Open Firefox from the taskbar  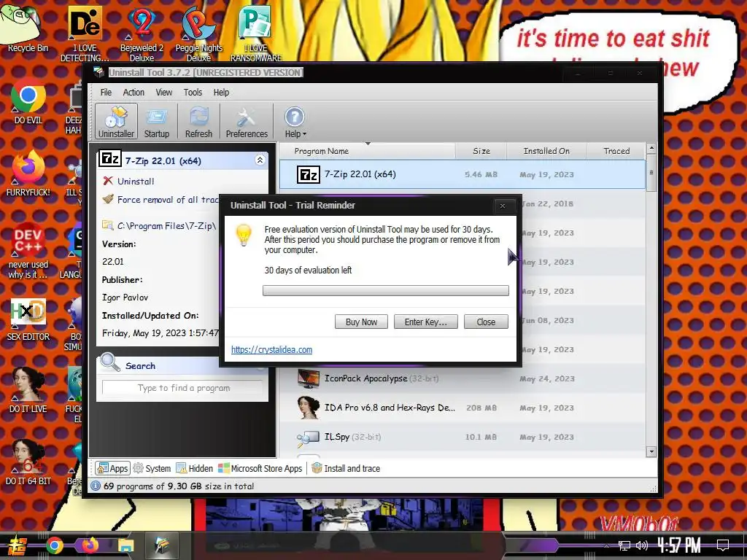pos(90,545)
